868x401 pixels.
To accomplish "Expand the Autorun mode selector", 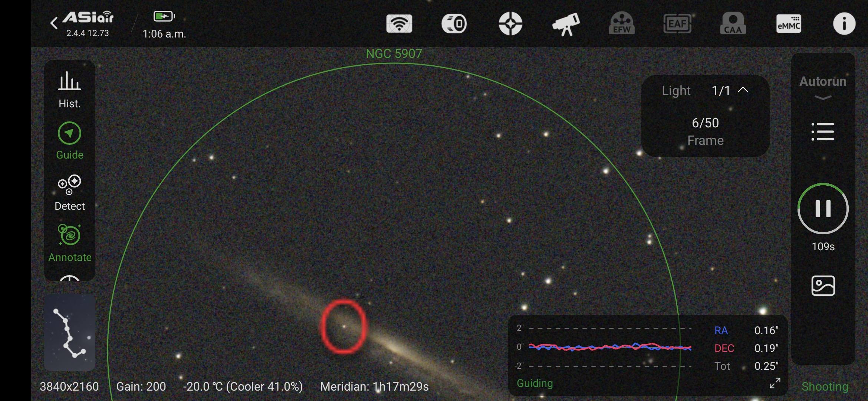I will tap(823, 88).
